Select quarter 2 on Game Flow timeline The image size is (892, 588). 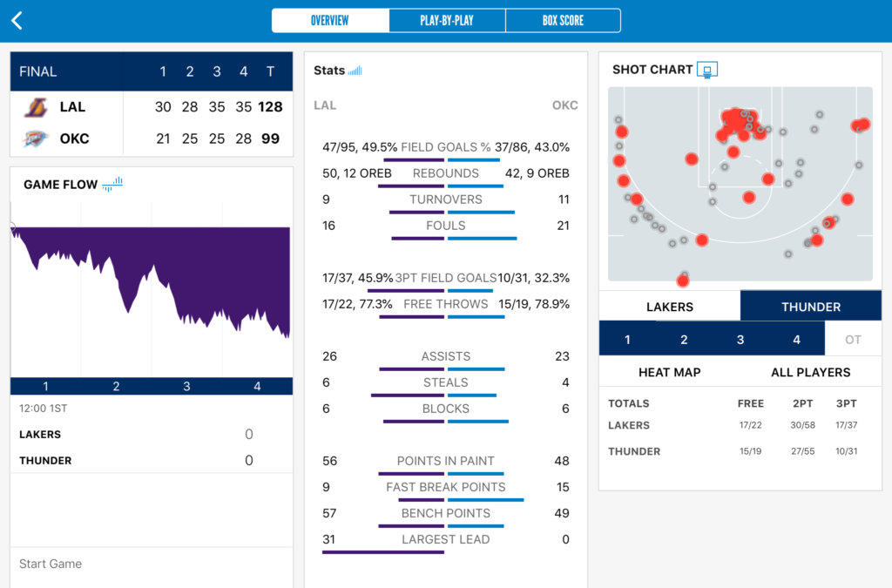116,386
